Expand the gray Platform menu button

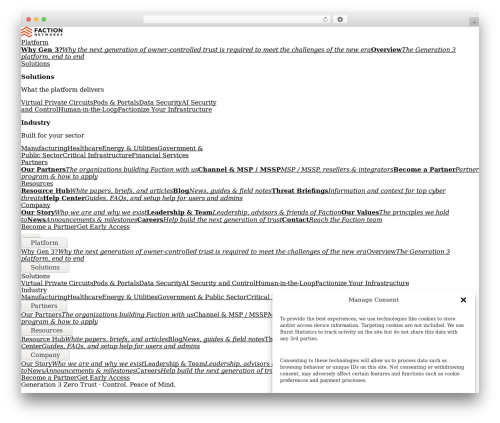[44, 243]
